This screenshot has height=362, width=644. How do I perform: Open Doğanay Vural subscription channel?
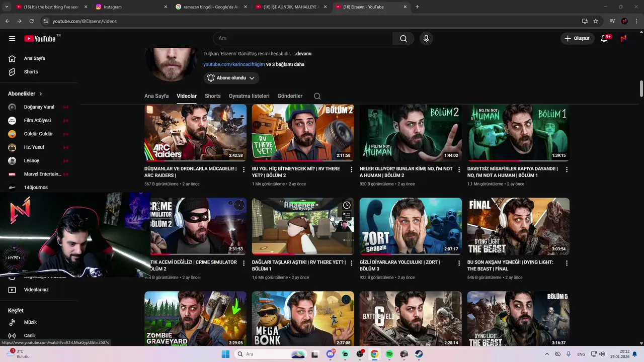click(38, 107)
